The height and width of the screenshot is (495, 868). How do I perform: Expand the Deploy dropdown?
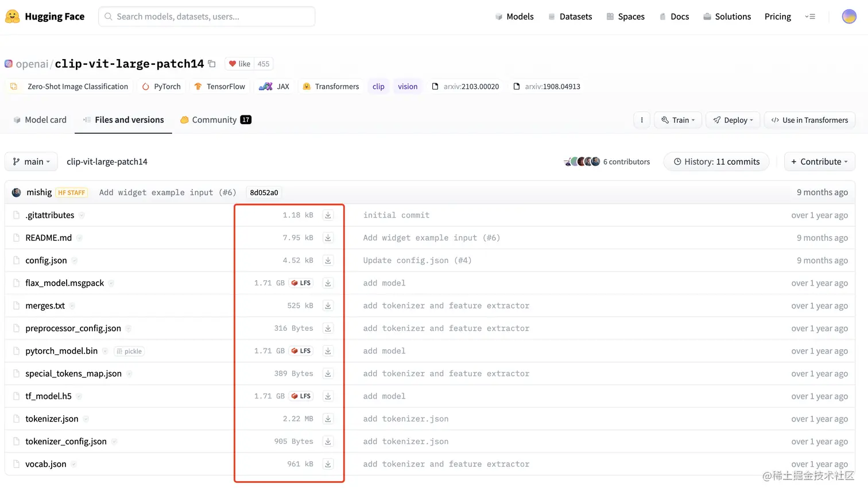[733, 120]
